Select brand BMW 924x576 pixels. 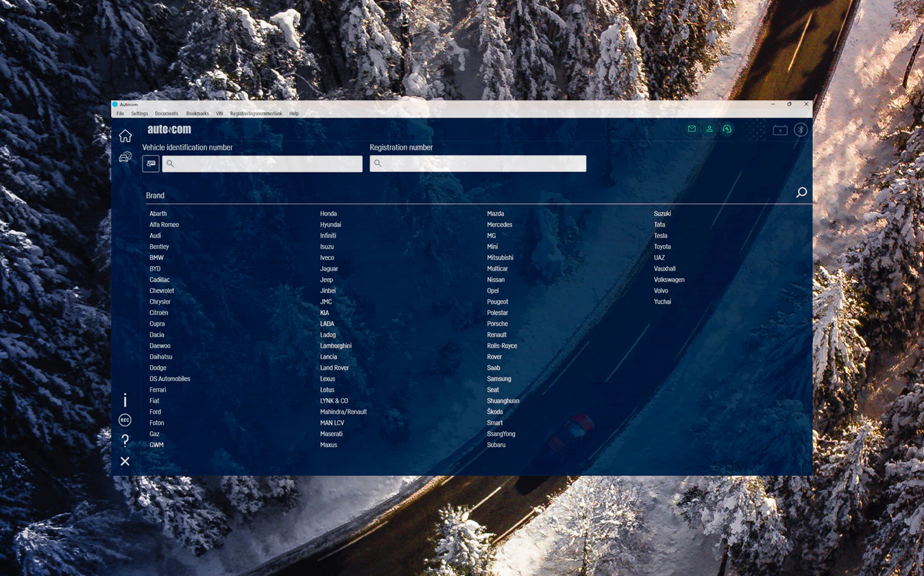(x=156, y=257)
